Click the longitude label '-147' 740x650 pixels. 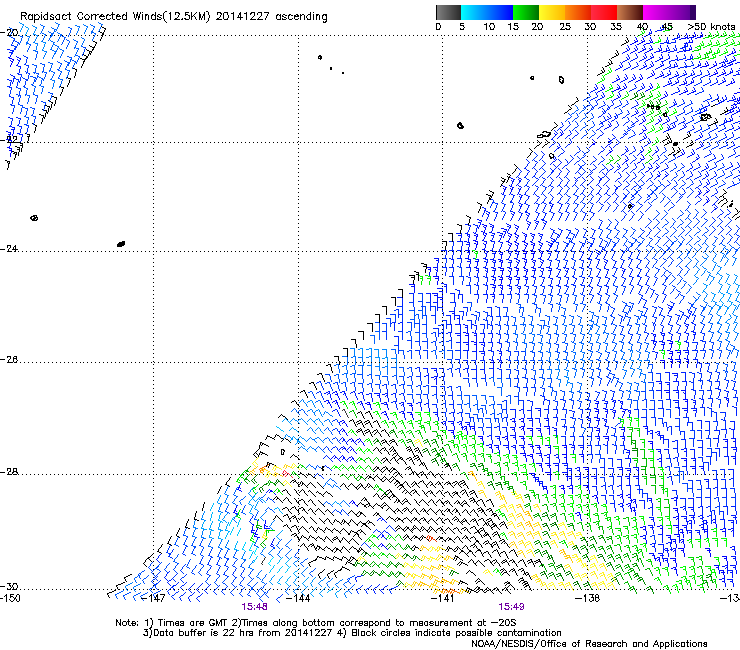153,599
